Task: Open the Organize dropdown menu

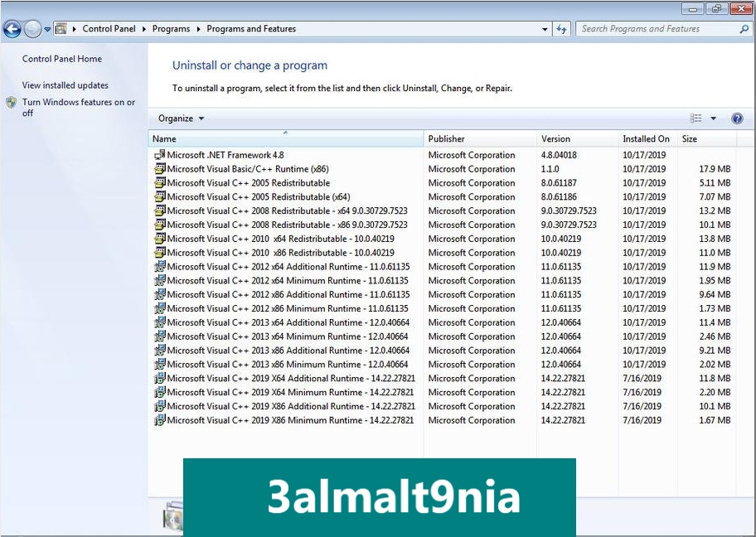Action: point(181,119)
